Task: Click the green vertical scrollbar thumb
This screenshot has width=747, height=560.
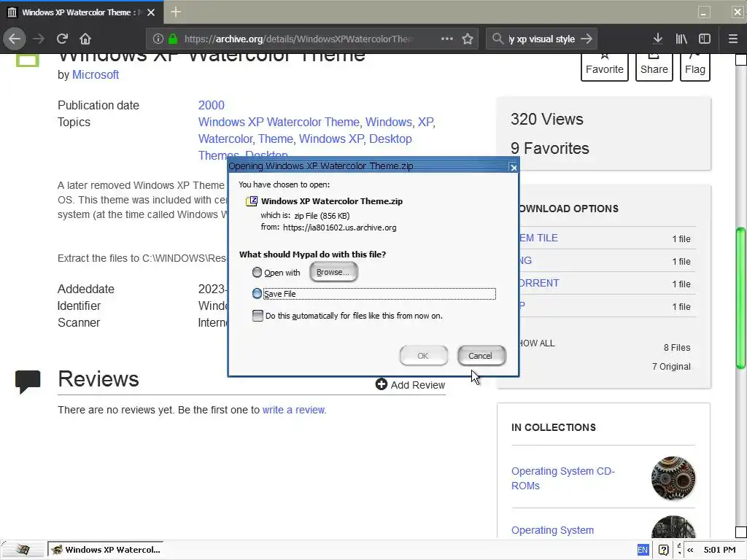Action: 740,298
